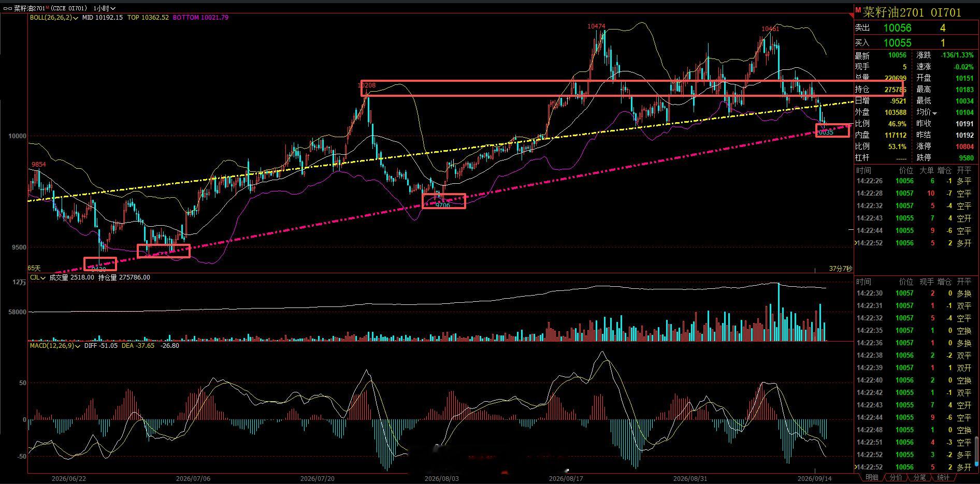Click the 大单 column header
The width and height of the screenshot is (980, 484).
coord(927,170)
